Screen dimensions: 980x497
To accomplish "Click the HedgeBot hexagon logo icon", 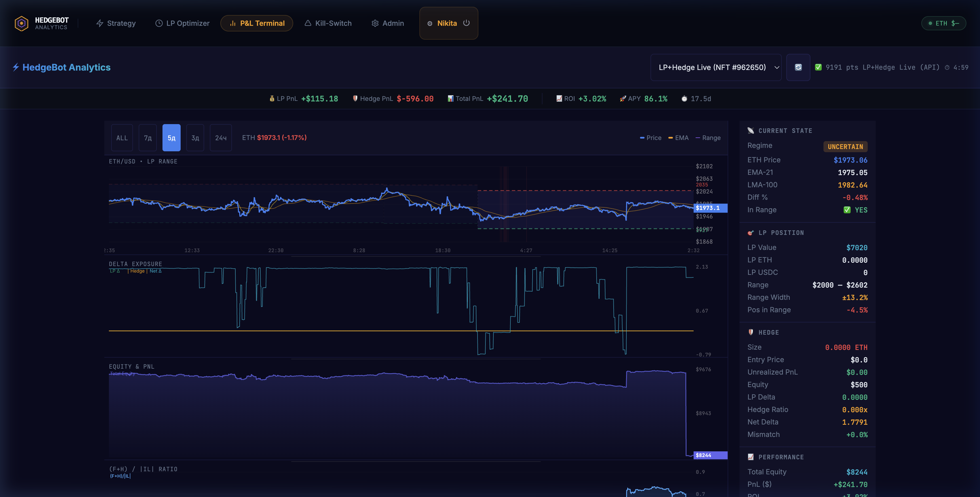I will tap(21, 23).
